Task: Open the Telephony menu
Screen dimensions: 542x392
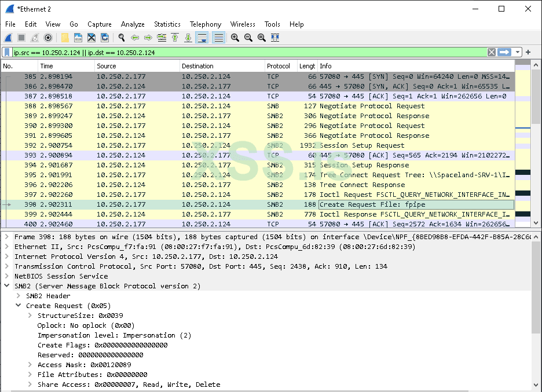Action: click(205, 24)
